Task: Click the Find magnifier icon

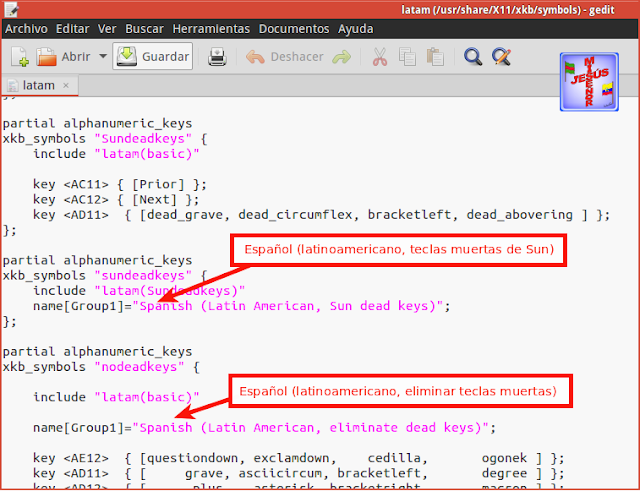Action: 473,57
